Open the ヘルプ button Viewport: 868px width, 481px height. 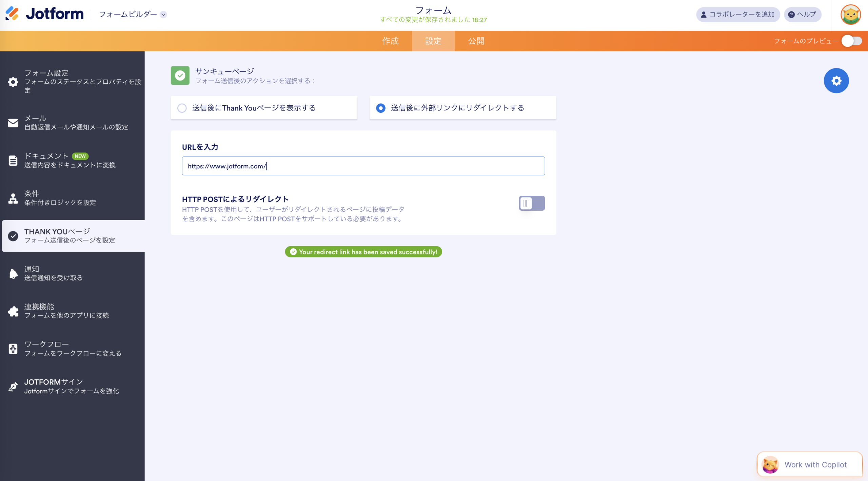tap(802, 15)
